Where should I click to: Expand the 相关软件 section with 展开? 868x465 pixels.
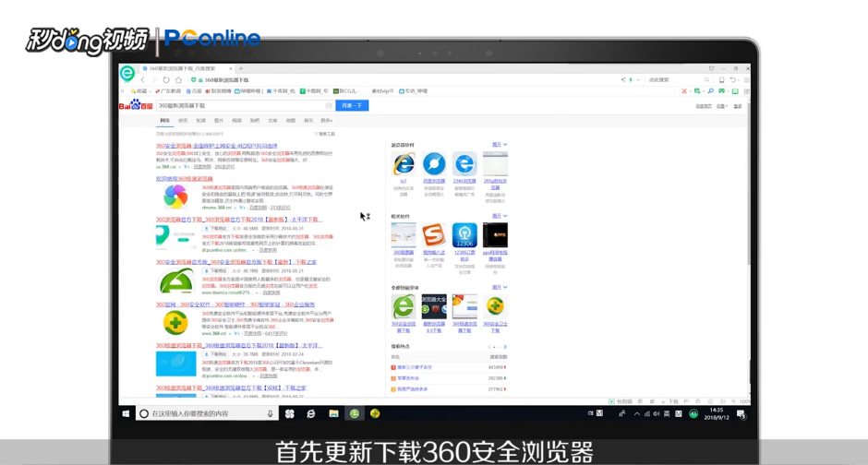500,216
